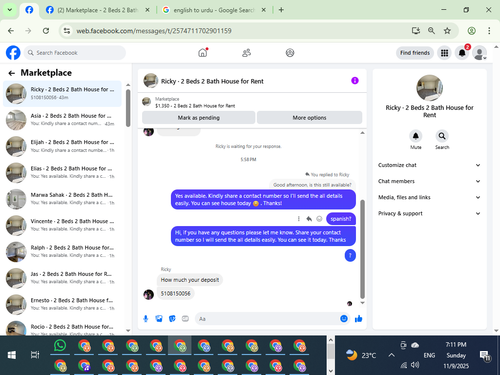Show hidden system tray icons
Viewport: 500px width, 375px height.
[x=391, y=355]
